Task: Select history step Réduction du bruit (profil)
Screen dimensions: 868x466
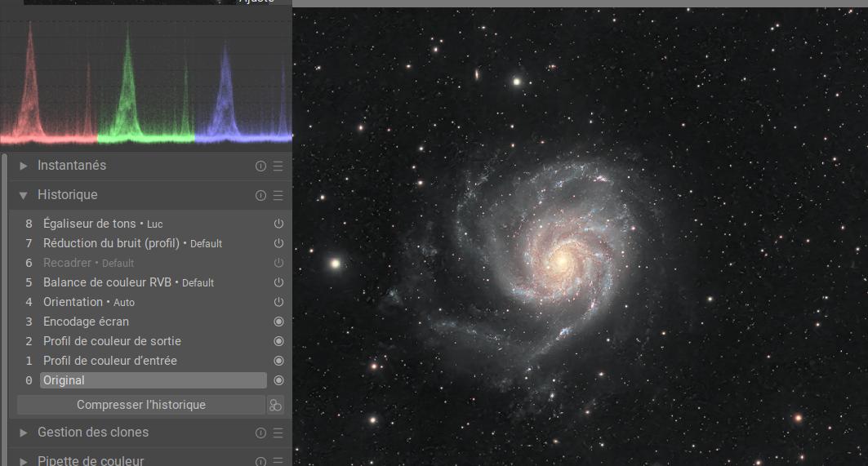Action: tap(154, 243)
